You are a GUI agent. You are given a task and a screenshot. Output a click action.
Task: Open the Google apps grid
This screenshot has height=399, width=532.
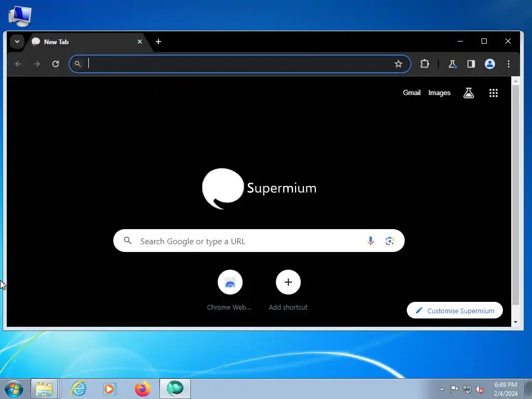(494, 92)
